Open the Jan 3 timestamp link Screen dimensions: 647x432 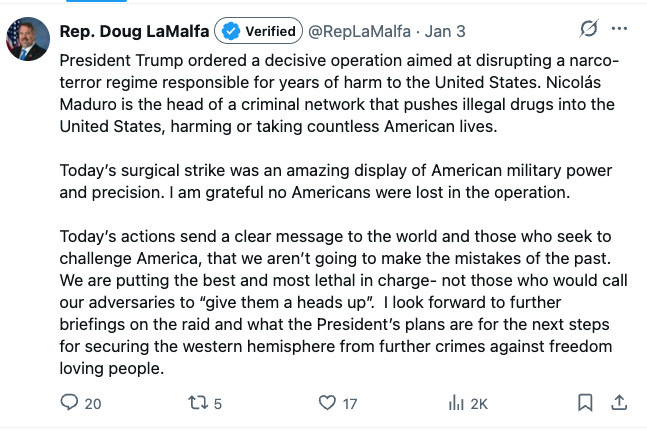pyautogui.click(x=444, y=31)
